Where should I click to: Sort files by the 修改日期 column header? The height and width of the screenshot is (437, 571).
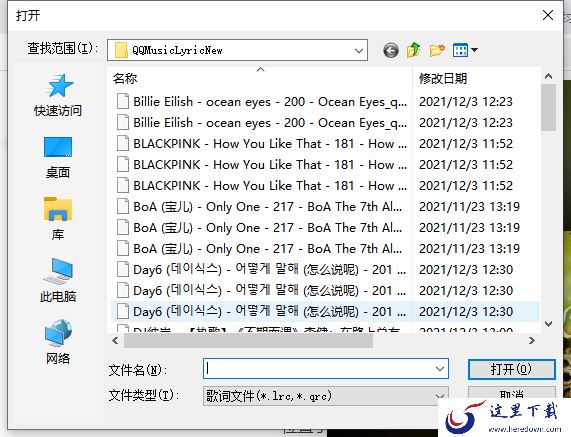476,78
